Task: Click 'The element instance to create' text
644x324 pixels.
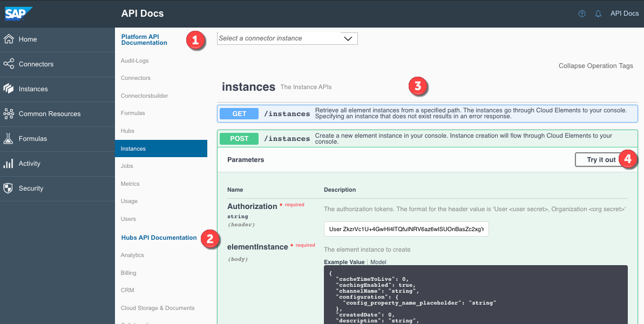Action: coord(367,249)
